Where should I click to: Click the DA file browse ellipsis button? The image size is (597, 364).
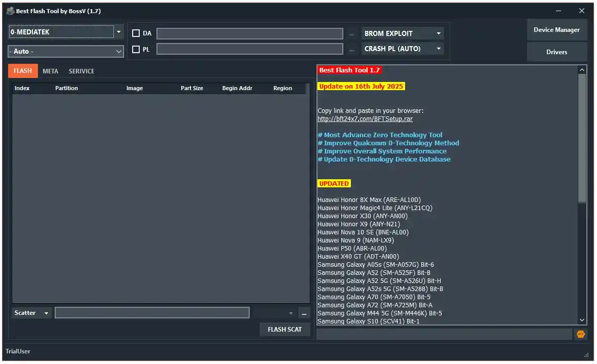pyautogui.click(x=351, y=34)
